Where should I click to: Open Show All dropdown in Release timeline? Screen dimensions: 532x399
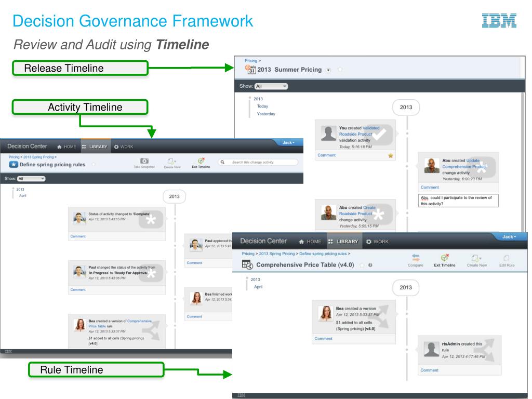271,86
